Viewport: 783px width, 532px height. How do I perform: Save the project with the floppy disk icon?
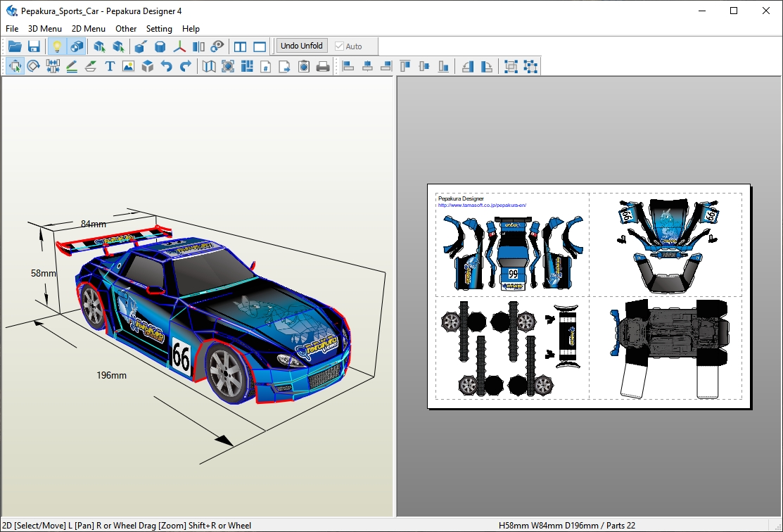(34, 46)
